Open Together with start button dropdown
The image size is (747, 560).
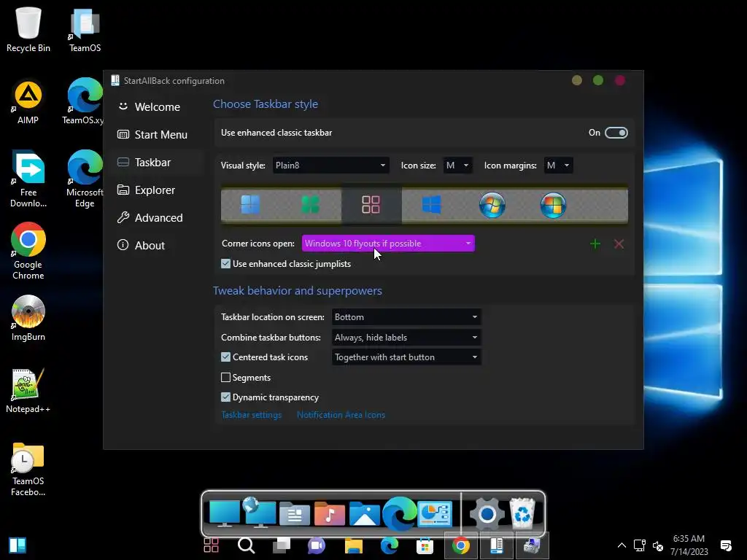406,357
